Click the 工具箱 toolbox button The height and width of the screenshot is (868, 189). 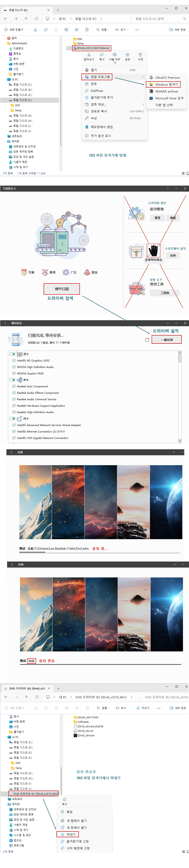pyautogui.click(x=165, y=293)
